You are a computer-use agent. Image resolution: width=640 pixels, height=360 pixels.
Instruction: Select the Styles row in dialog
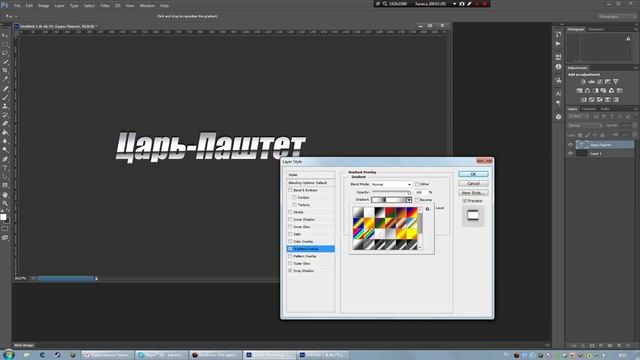[x=310, y=175]
